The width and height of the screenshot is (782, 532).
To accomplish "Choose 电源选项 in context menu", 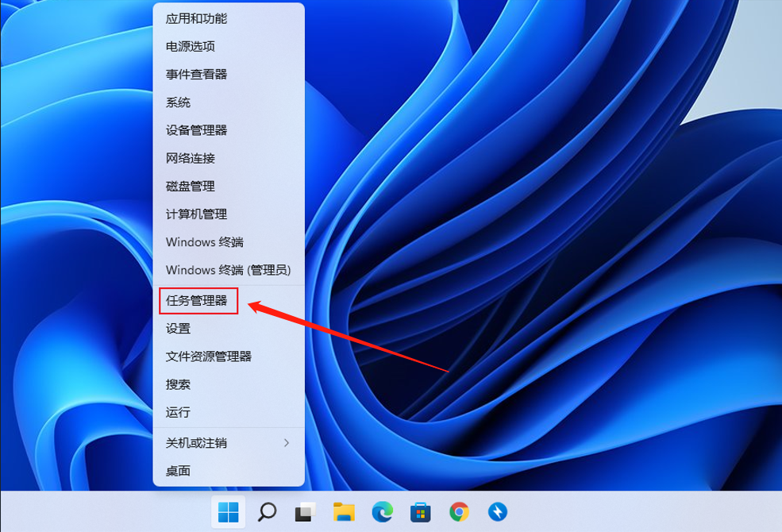I will [x=191, y=46].
